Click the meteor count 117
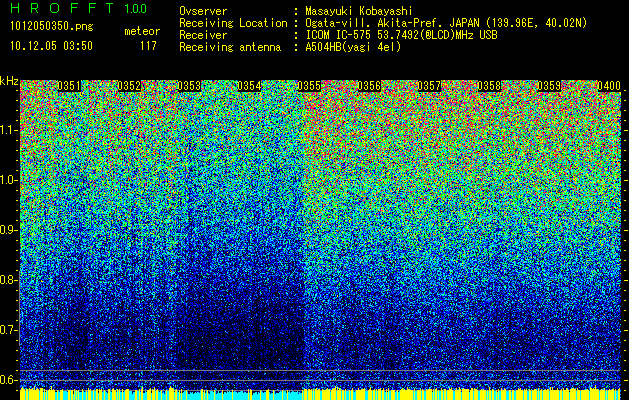629x400 pixels. pos(148,46)
